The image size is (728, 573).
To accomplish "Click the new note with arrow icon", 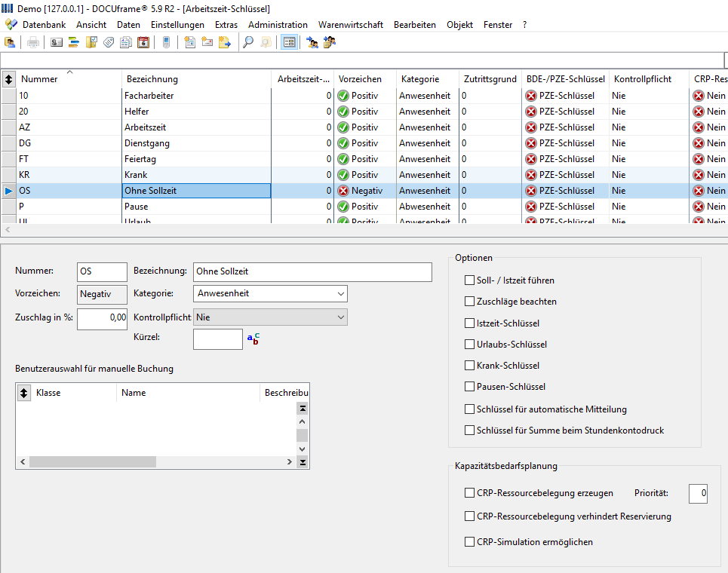I will 225,43.
